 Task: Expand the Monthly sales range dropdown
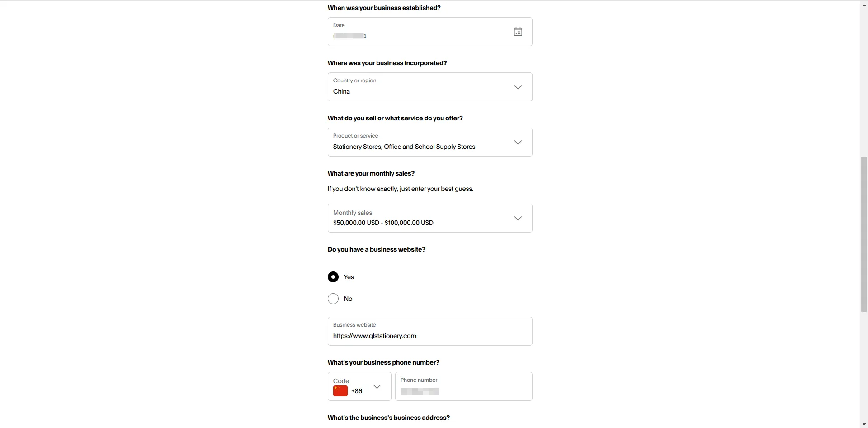point(430,218)
